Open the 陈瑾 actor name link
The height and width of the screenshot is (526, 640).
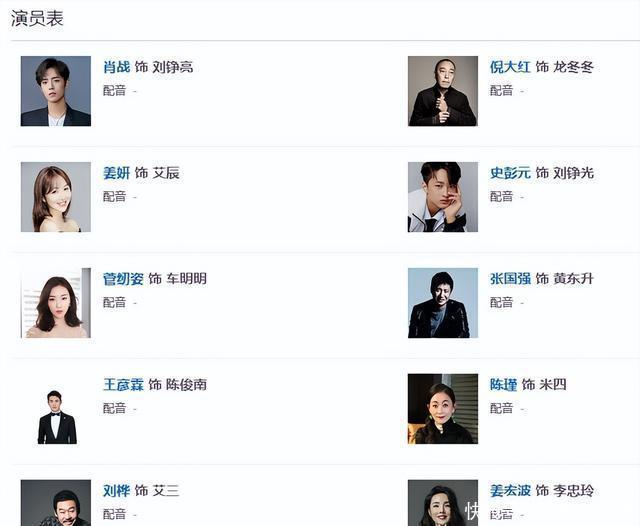[x=503, y=384]
